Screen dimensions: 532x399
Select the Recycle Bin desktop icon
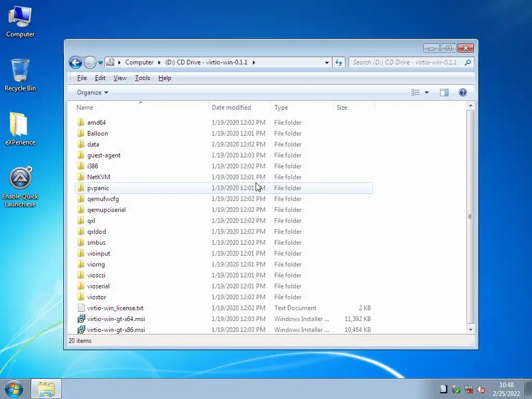pyautogui.click(x=20, y=75)
